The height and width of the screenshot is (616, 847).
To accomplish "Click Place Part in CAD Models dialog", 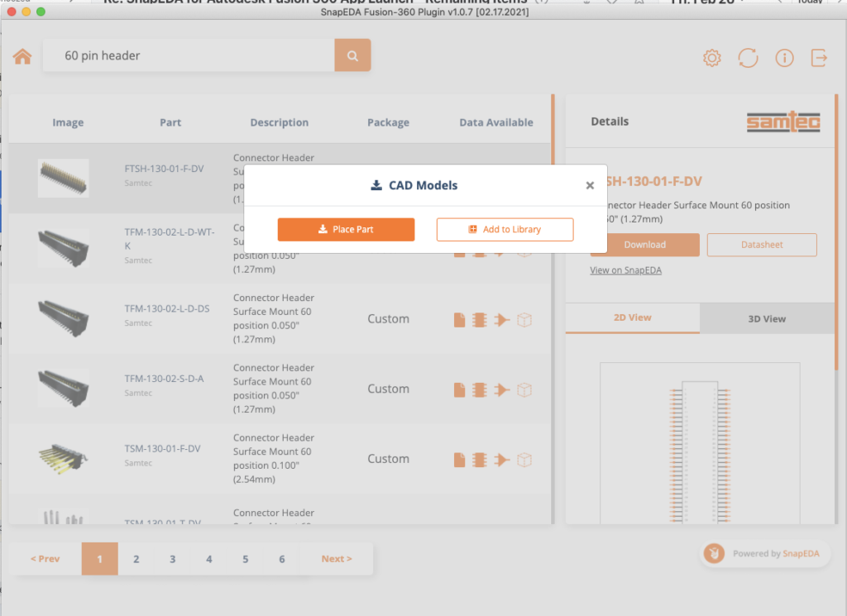I will tap(346, 229).
